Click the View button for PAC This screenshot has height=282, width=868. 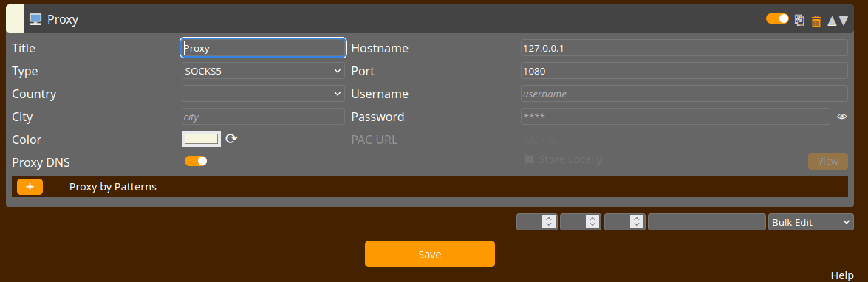pos(827,162)
